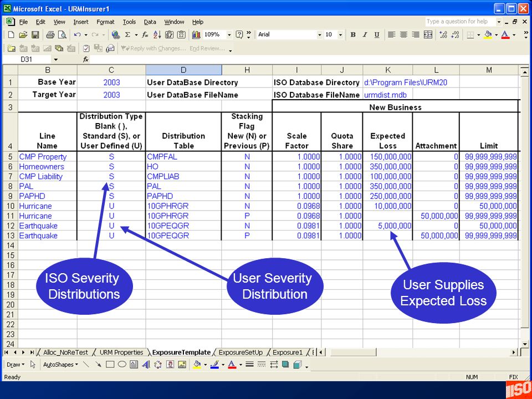Launch the Chart Wizard icon
Screen dimensions: 532x399
point(196,34)
